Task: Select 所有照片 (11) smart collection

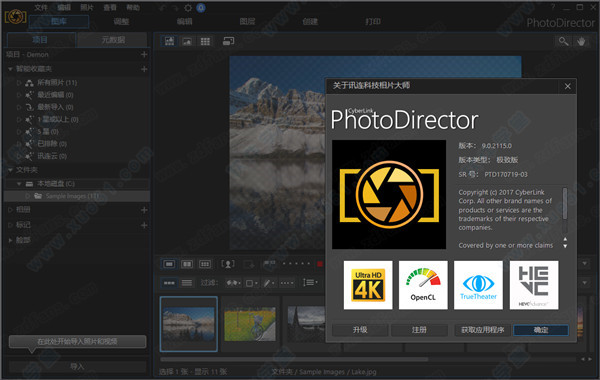Action: pyautogui.click(x=57, y=83)
